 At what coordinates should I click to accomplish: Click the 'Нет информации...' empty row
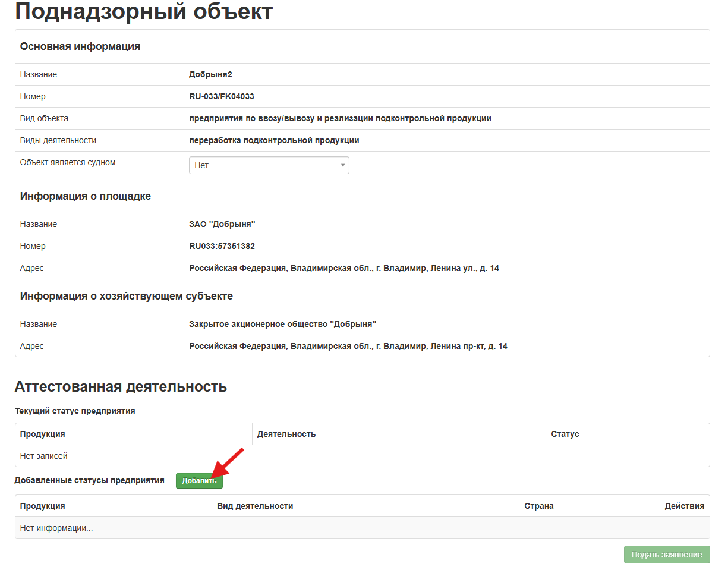coord(56,528)
